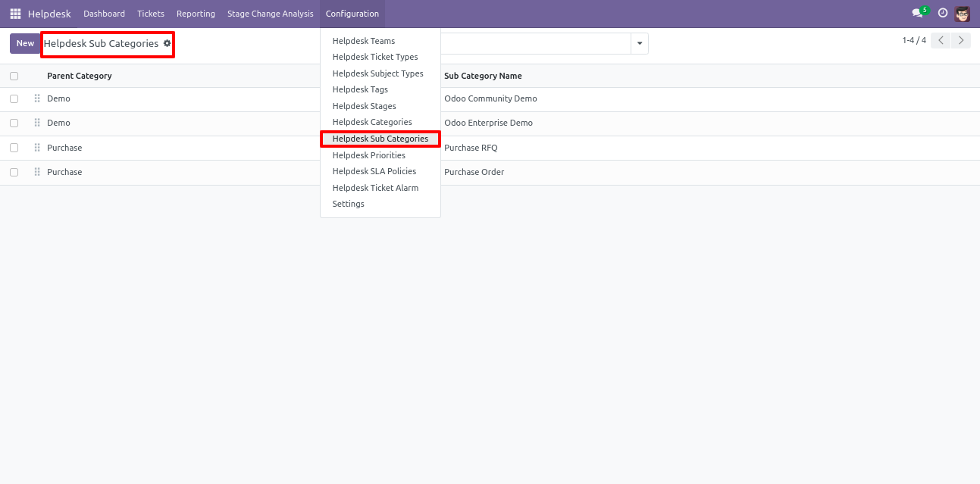Open the Reporting menu
The width and height of the screenshot is (980, 484).
196,14
